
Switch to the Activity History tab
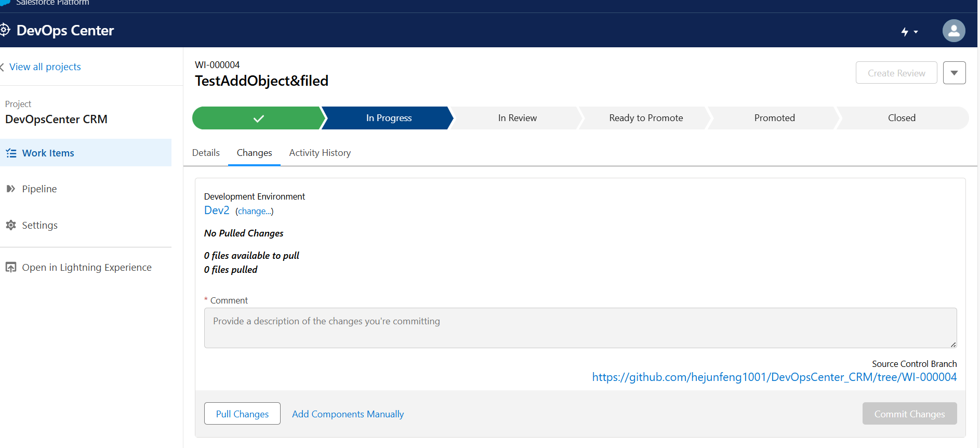click(320, 153)
